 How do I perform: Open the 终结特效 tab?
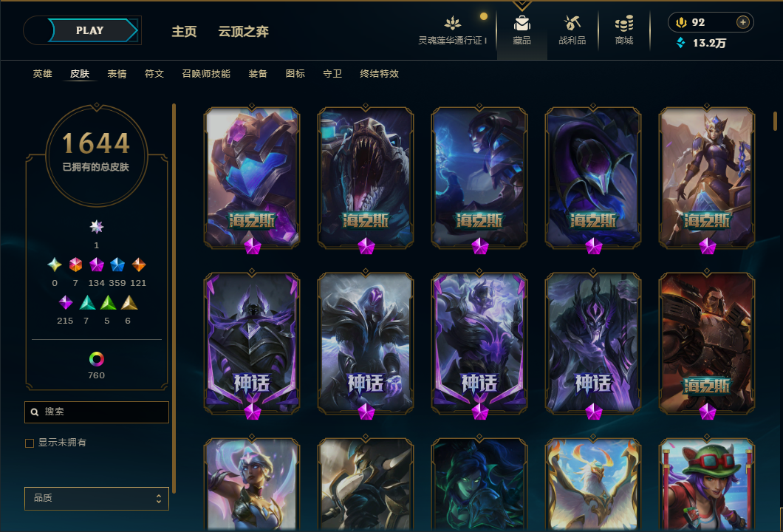[380, 74]
